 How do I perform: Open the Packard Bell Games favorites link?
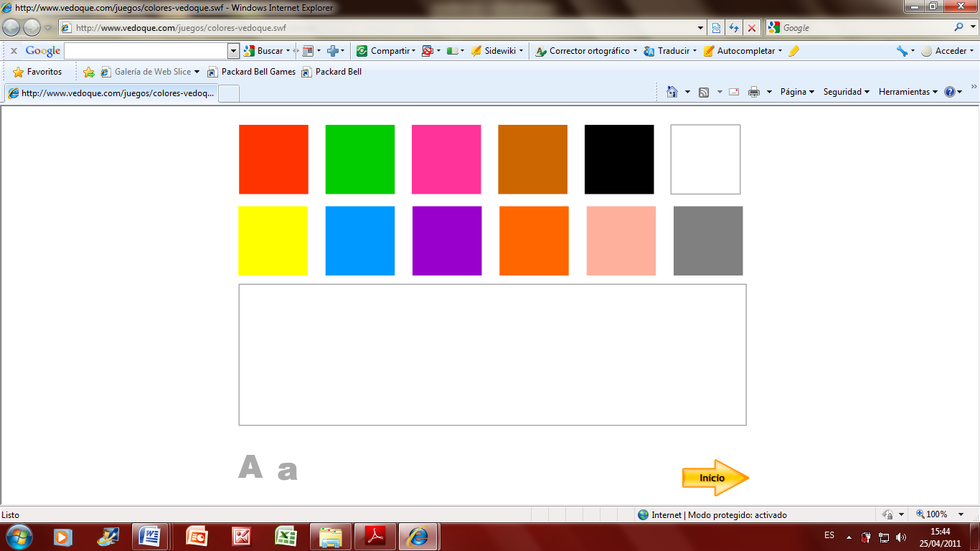click(252, 72)
